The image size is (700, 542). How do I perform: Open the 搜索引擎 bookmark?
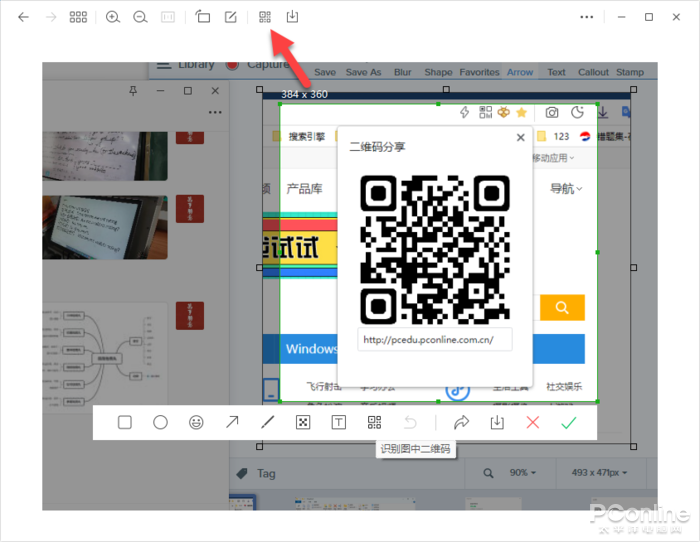coord(307,137)
